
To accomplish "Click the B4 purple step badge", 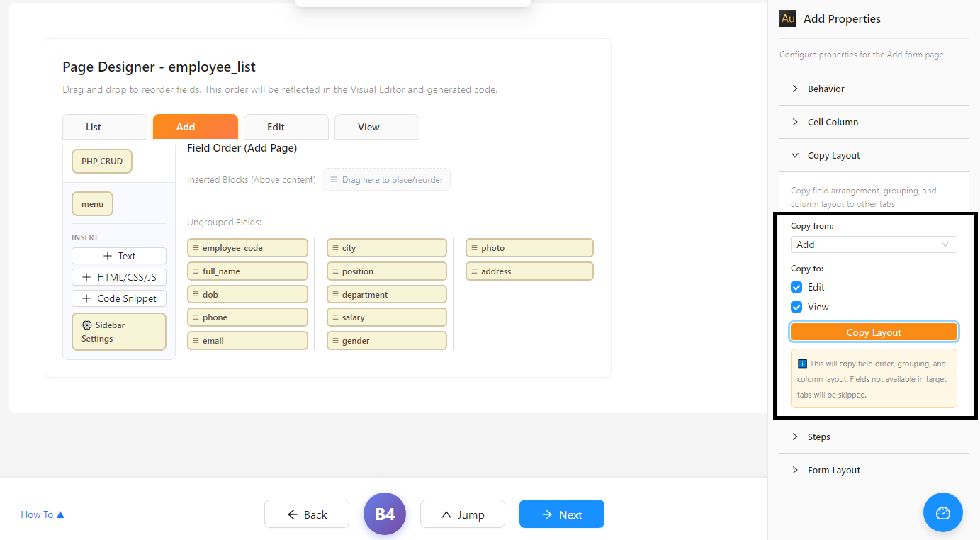I will (x=385, y=514).
